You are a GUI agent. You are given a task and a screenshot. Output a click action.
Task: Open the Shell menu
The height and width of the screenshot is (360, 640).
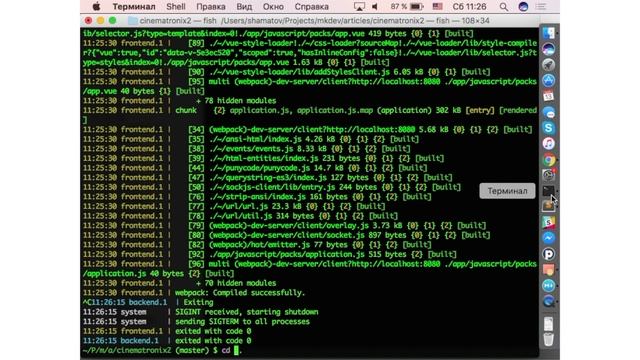click(176, 7)
